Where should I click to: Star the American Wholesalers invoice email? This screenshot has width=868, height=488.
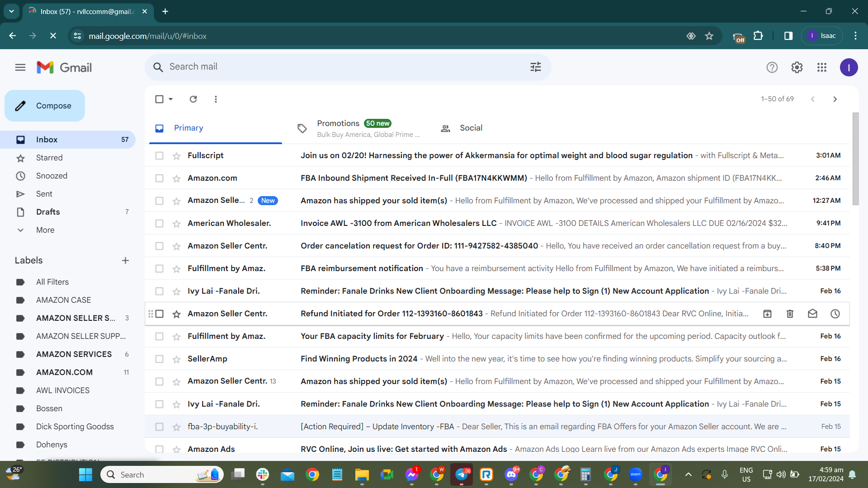(x=176, y=224)
